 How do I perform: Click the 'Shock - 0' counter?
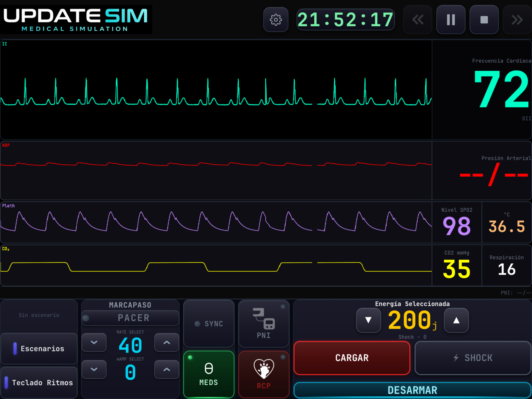pyautogui.click(x=412, y=337)
